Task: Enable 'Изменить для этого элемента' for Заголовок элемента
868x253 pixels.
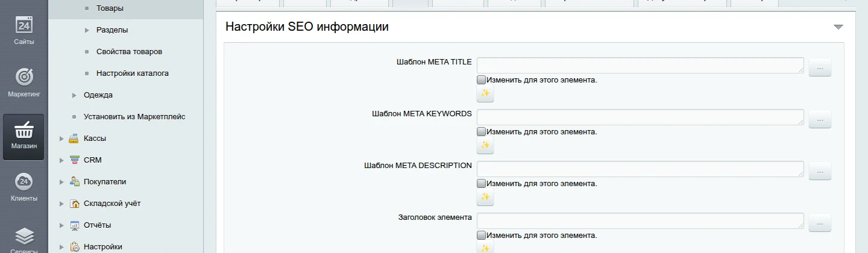Action: (x=481, y=235)
